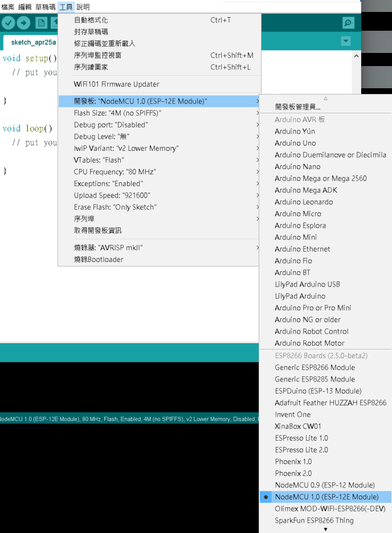Click the Upload arrow toolbar icon
The height and width of the screenshot is (533, 392).
(23, 23)
